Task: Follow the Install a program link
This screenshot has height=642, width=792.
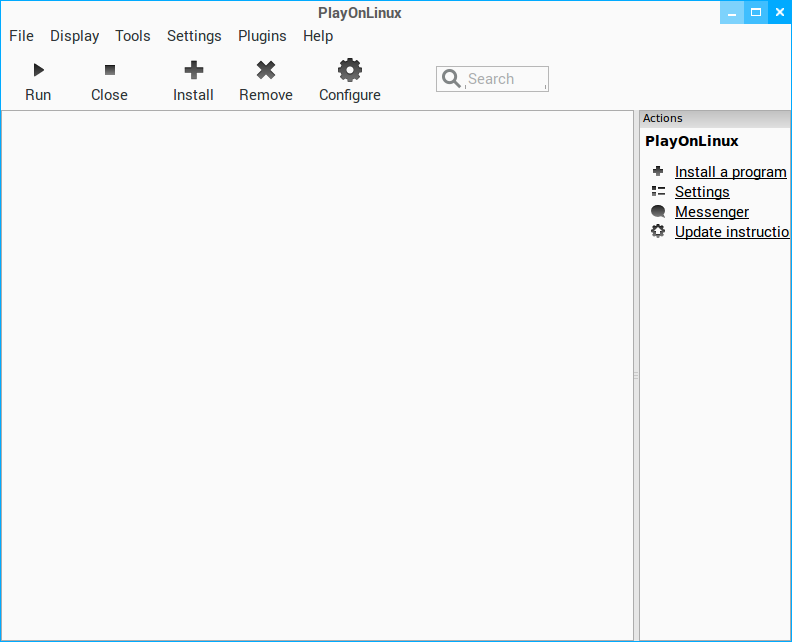Action: click(x=730, y=172)
